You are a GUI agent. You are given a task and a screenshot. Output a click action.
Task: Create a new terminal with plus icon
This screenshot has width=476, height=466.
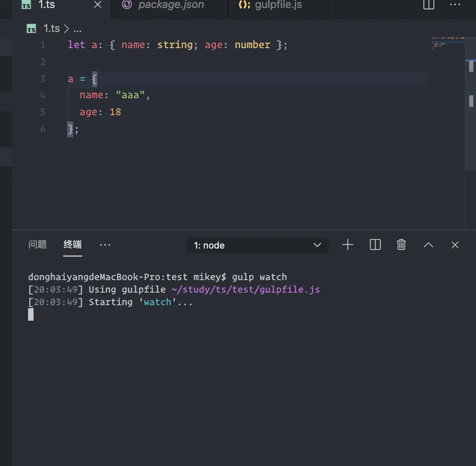pyautogui.click(x=348, y=245)
